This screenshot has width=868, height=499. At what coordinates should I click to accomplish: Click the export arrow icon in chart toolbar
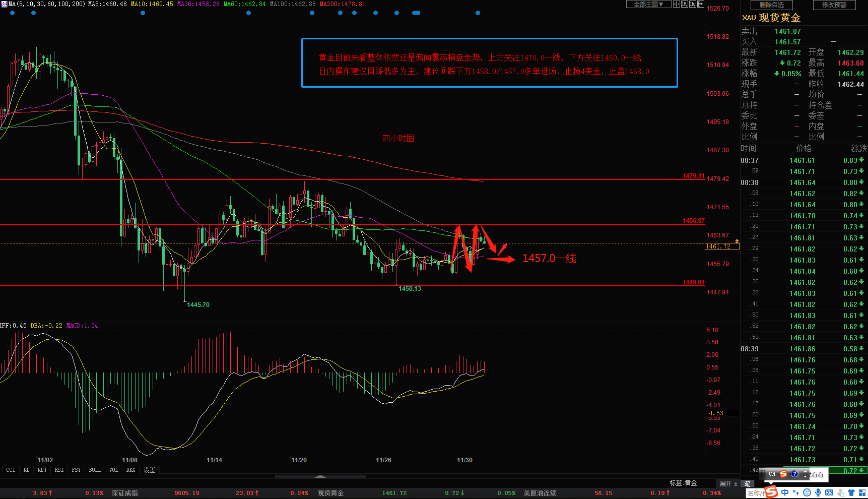701,4
